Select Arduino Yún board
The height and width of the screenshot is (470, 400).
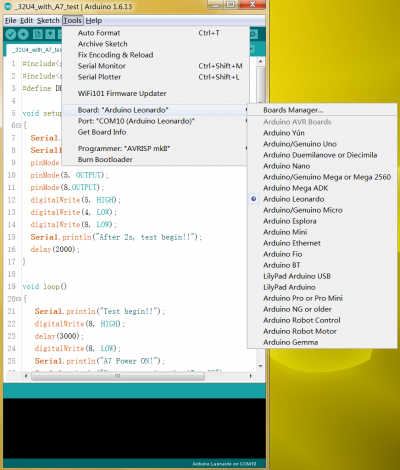(322, 133)
